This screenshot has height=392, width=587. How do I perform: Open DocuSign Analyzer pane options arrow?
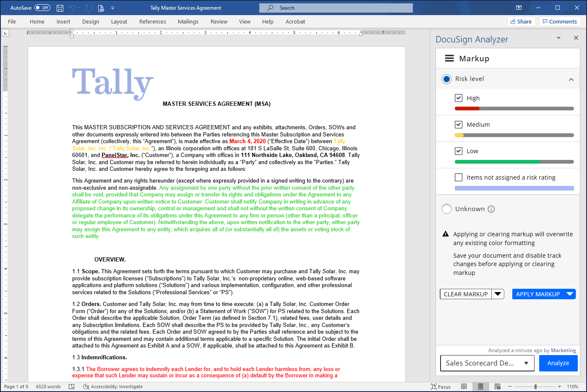pos(558,38)
